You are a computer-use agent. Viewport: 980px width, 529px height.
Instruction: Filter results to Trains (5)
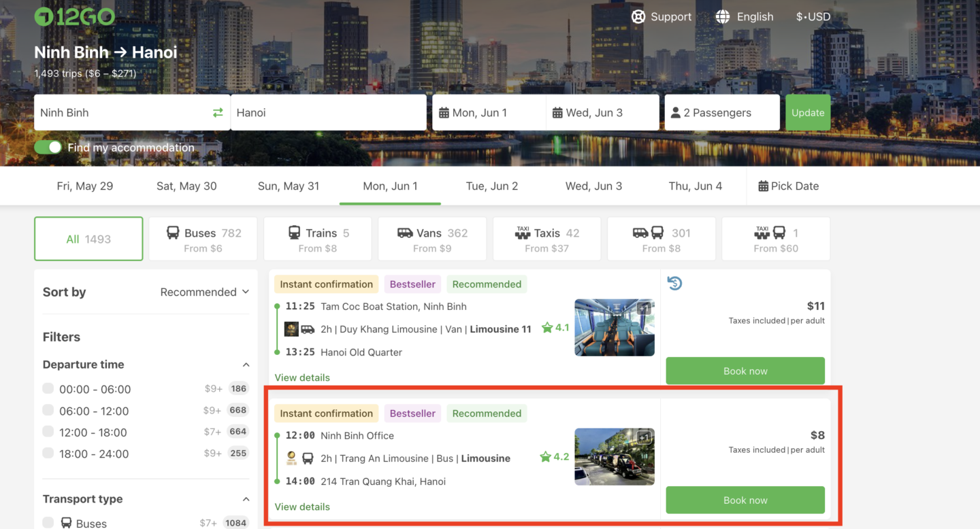[x=318, y=239]
